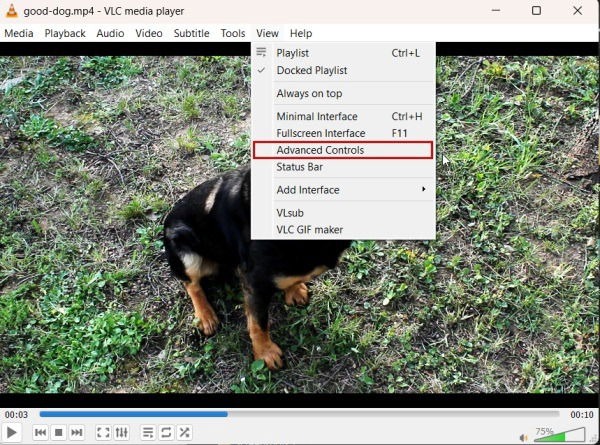Image resolution: width=600 pixels, height=445 pixels.
Task: Open extended settings equalizer icon
Action: click(122, 433)
